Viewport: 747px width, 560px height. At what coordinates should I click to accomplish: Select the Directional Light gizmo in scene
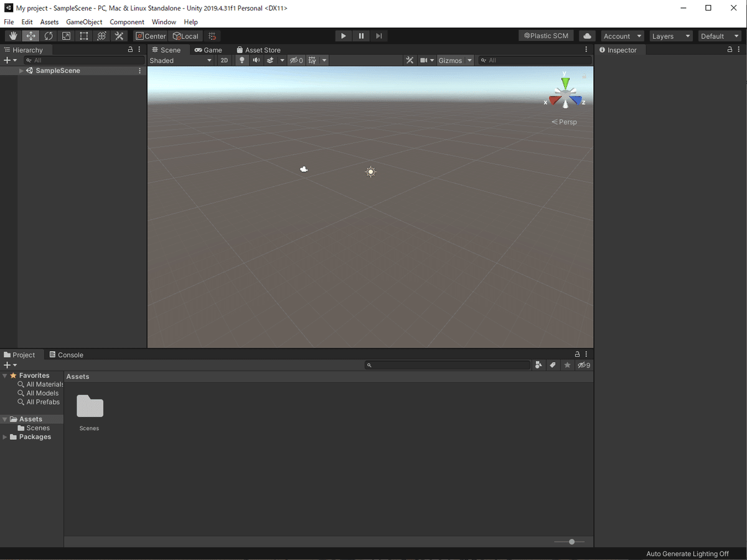(370, 172)
